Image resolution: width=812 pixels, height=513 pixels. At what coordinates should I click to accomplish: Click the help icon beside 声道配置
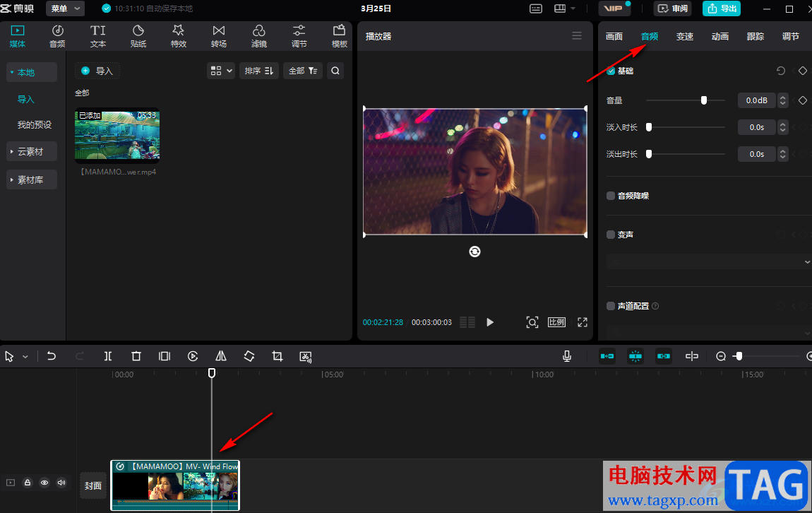[655, 306]
